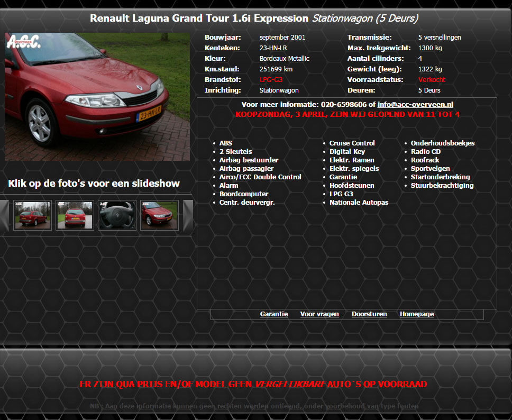
Task: Click the red LPG-G3 fuel value
Action: tap(271, 80)
